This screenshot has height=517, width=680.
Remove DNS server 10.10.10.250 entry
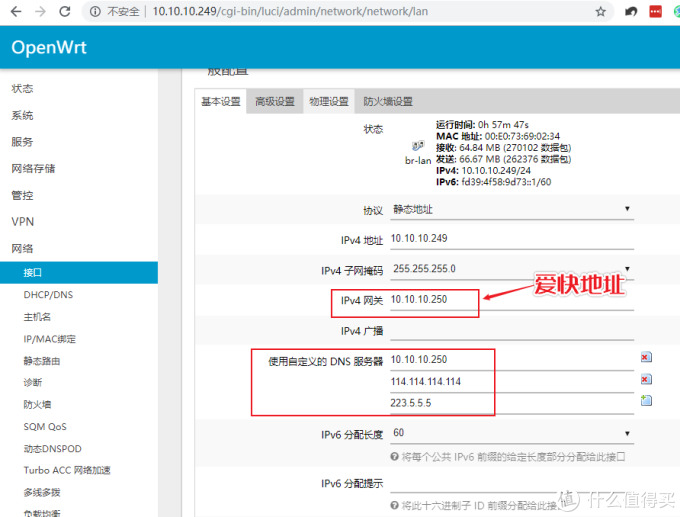click(646, 357)
